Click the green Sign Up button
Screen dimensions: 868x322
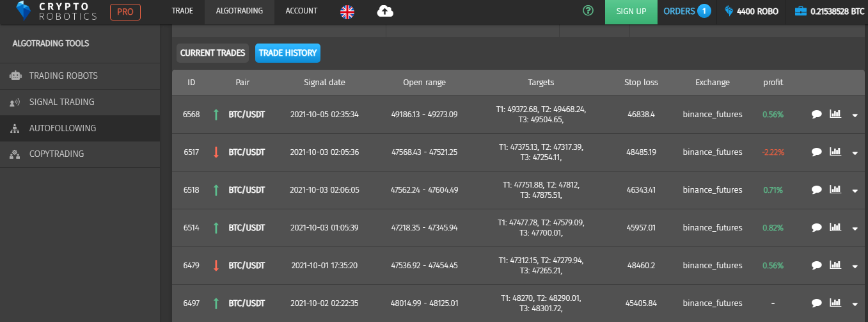(631, 12)
